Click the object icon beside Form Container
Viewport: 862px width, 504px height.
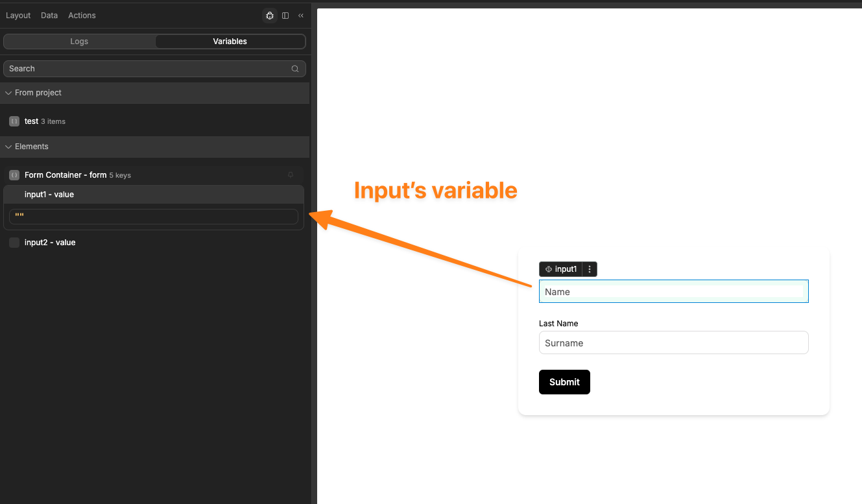click(x=14, y=174)
